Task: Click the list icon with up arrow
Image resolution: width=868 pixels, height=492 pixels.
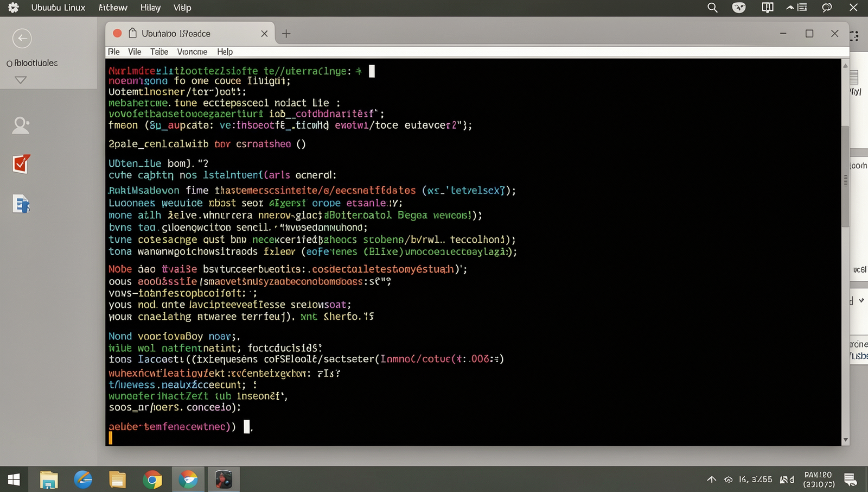Action: (797, 8)
